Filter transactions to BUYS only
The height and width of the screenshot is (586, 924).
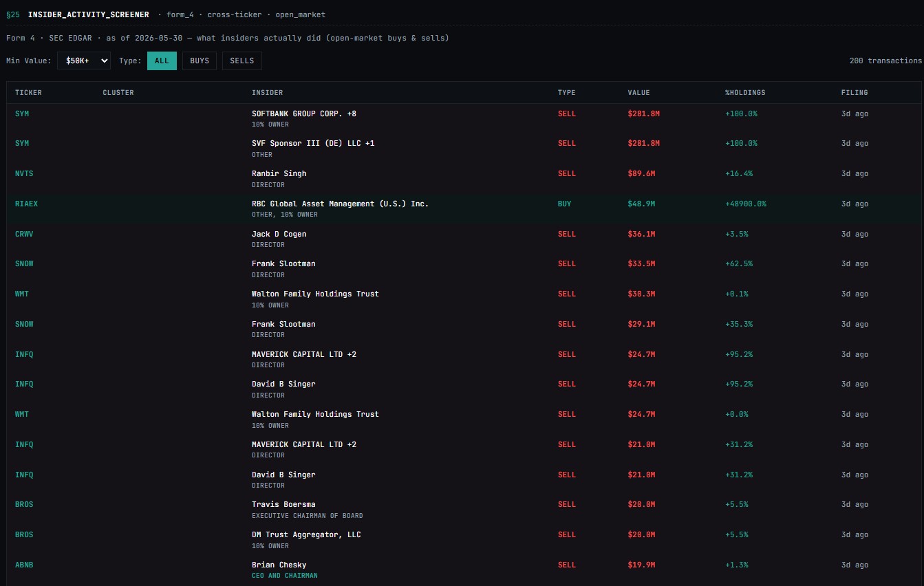(x=200, y=61)
